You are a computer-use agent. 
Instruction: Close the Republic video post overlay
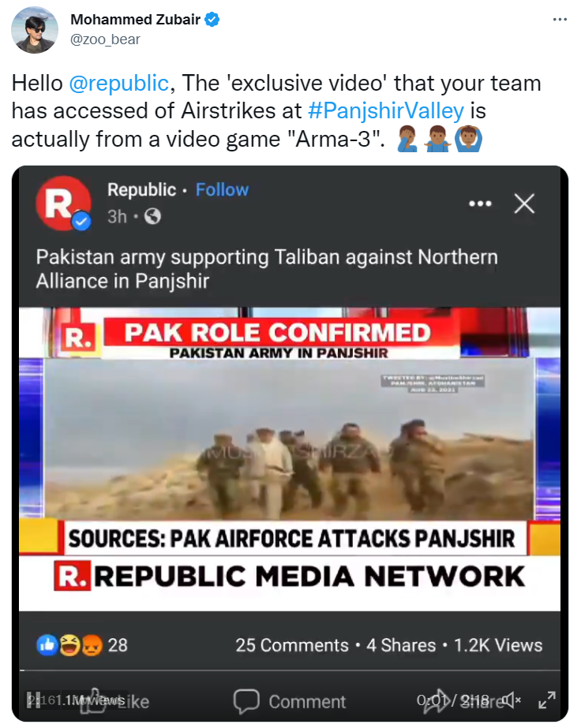524,203
